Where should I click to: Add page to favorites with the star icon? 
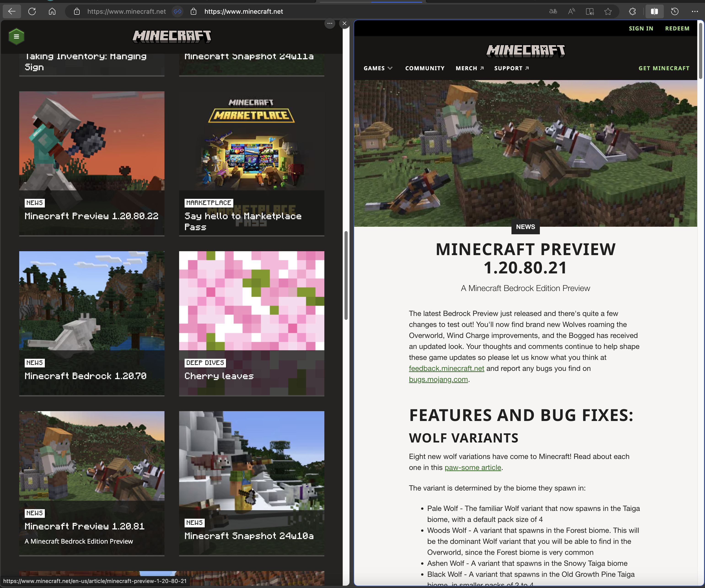click(608, 11)
